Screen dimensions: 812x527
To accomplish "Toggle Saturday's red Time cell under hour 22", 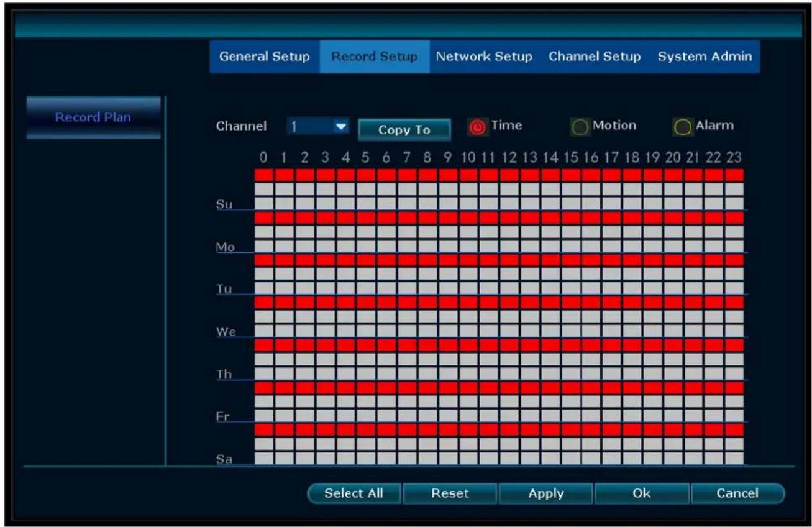I will point(713,429).
